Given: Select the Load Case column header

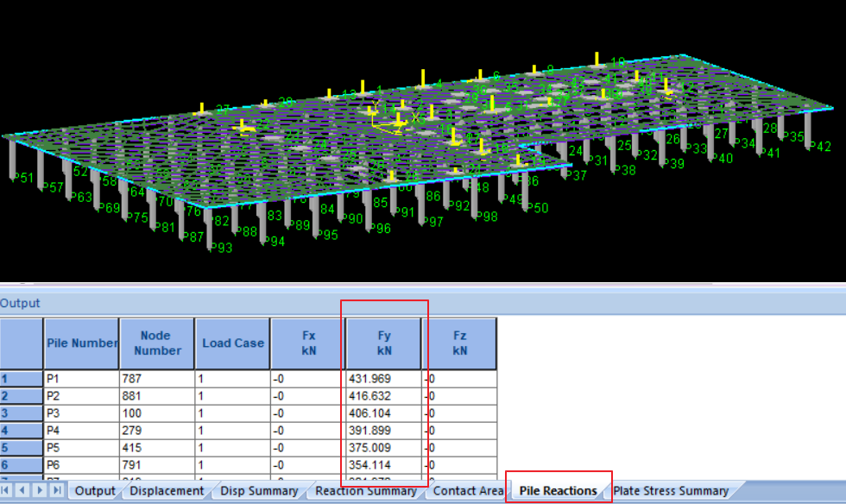Looking at the screenshot, I should (232, 343).
